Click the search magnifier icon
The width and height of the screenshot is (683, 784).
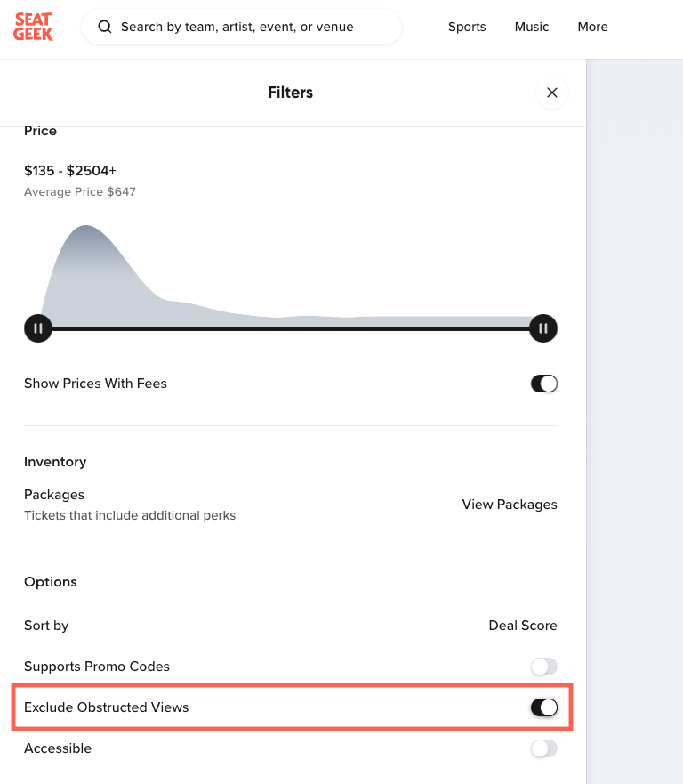105,27
